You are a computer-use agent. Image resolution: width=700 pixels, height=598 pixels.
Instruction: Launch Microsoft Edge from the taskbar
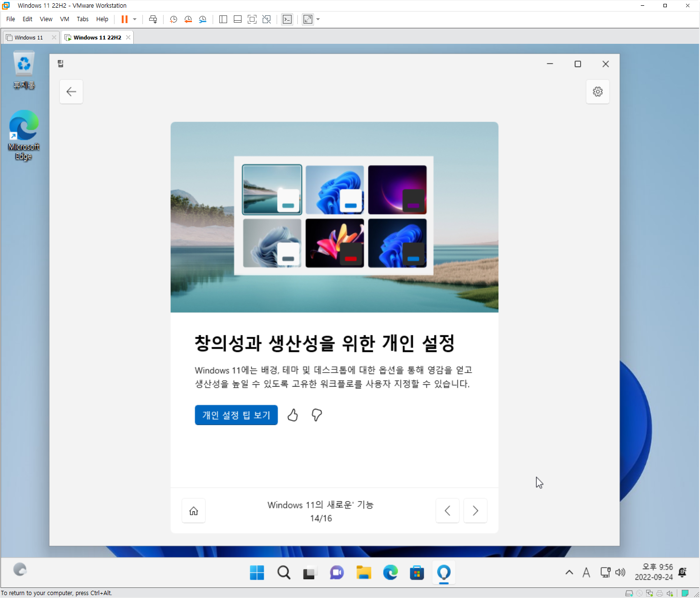tap(390, 572)
